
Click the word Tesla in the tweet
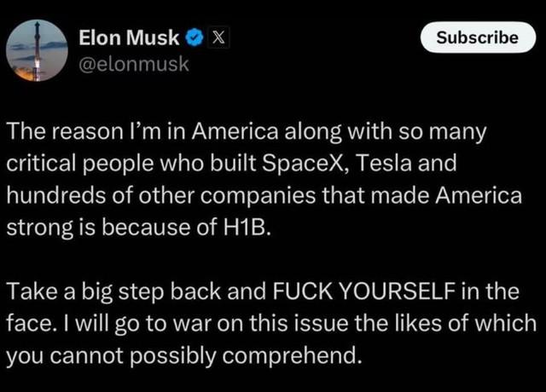click(x=389, y=164)
